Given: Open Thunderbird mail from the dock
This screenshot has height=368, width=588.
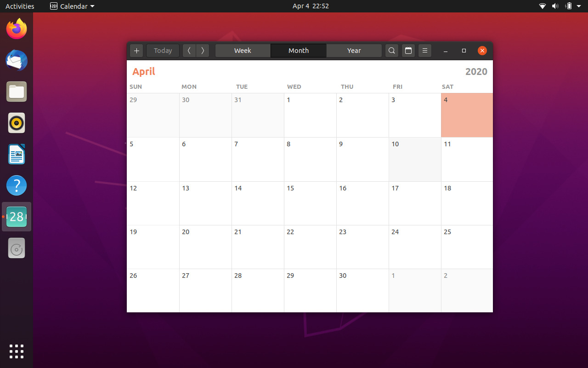Looking at the screenshot, I should pos(17,60).
